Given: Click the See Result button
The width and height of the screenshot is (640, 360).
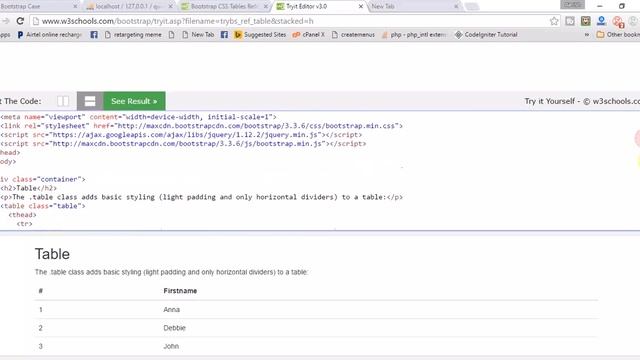Looking at the screenshot, I should pos(134,101).
